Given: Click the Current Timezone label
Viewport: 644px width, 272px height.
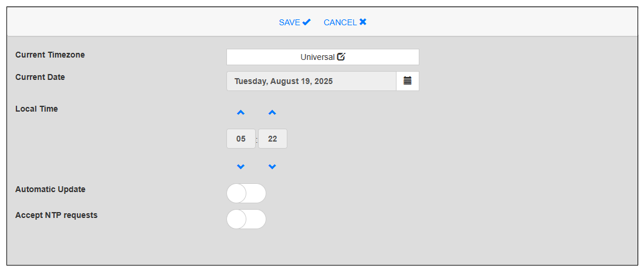Looking at the screenshot, I should 50,55.
